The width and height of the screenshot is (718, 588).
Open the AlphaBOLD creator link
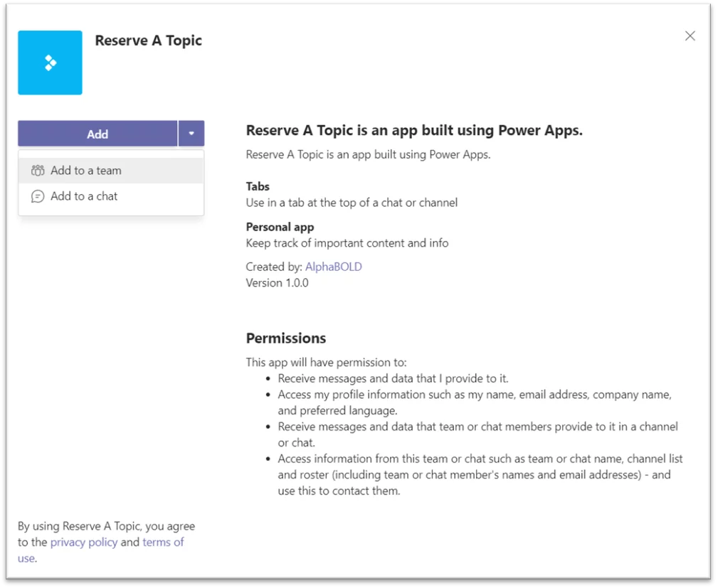click(x=333, y=267)
